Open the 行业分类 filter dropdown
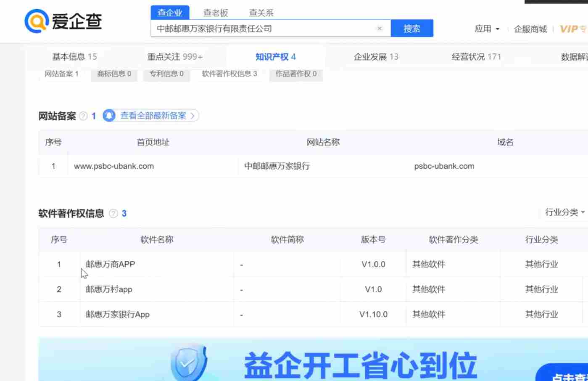This screenshot has height=381, width=588. click(562, 212)
